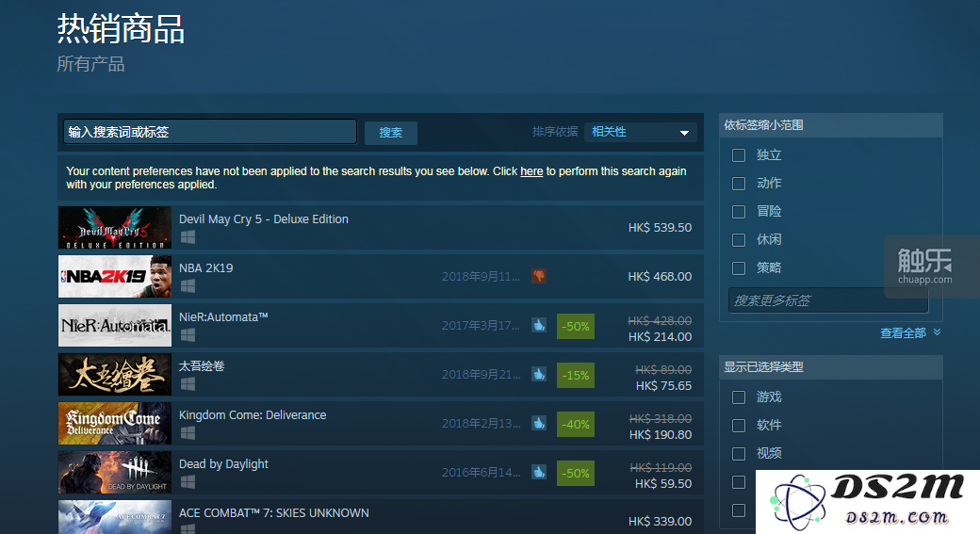
Task: Open the 太吾绘卷 cover thumbnail
Action: point(114,375)
